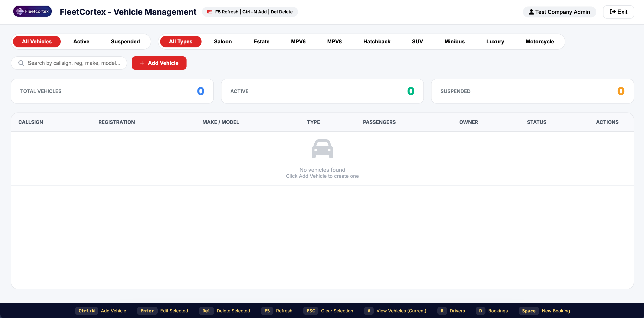
Task: Click the Del Delete Selected footer shortcut
Action: pos(225,311)
